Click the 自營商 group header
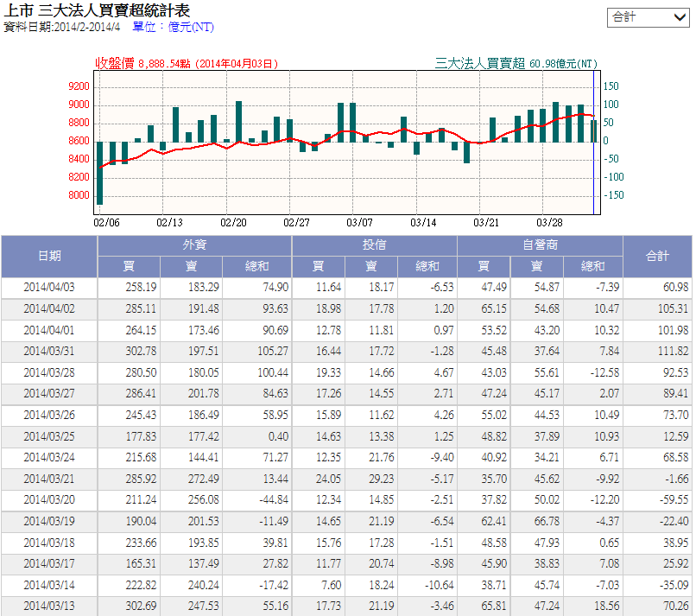 (x=540, y=245)
